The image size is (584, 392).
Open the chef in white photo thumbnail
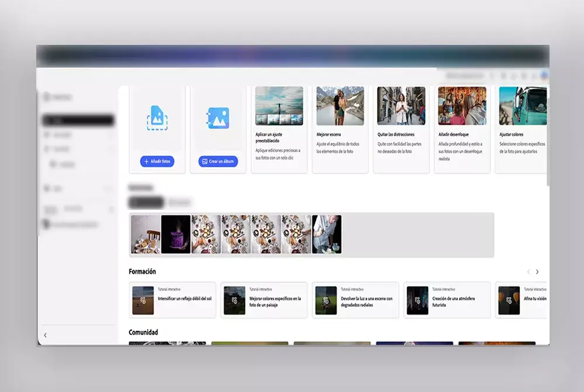tap(326, 234)
